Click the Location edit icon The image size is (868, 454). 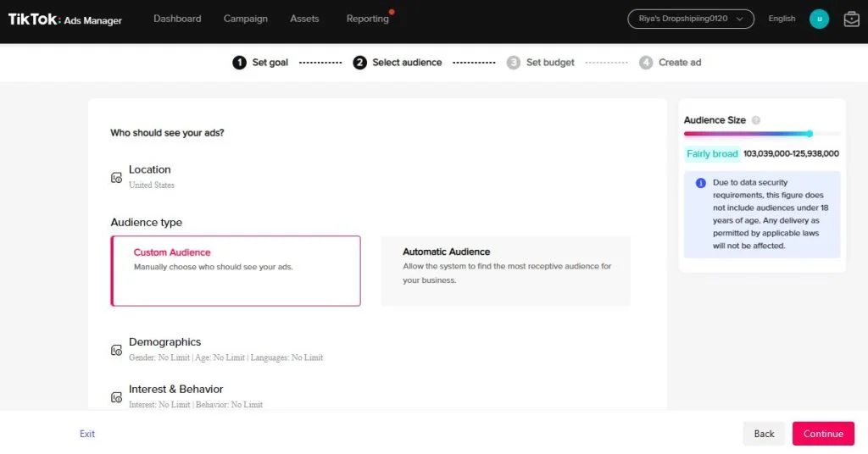point(117,178)
